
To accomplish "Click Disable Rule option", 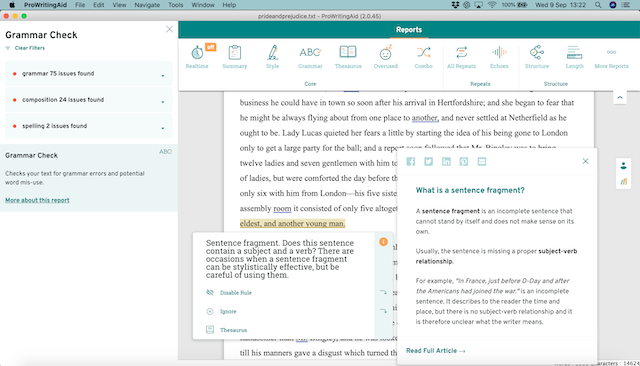I will [x=236, y=293].
